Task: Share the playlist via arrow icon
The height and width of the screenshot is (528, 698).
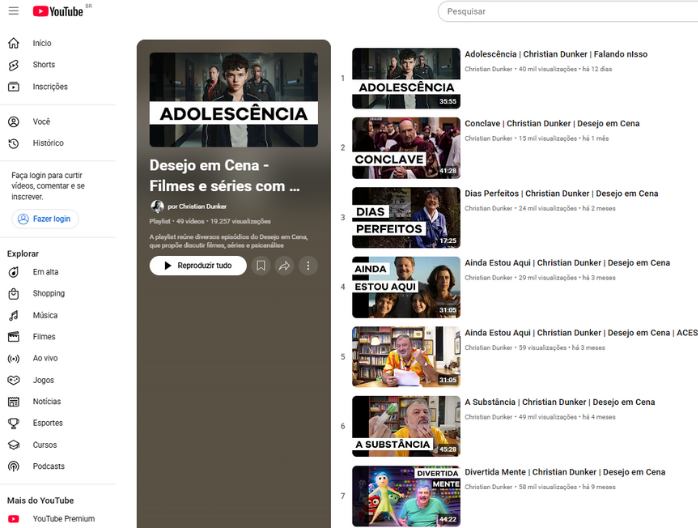Action: (284, 266)
